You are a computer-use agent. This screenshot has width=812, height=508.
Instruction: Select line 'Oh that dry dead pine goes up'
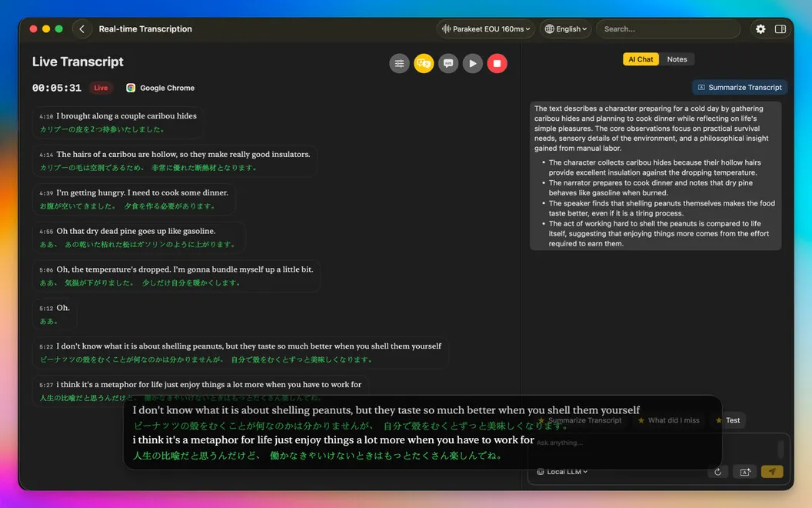135,231
